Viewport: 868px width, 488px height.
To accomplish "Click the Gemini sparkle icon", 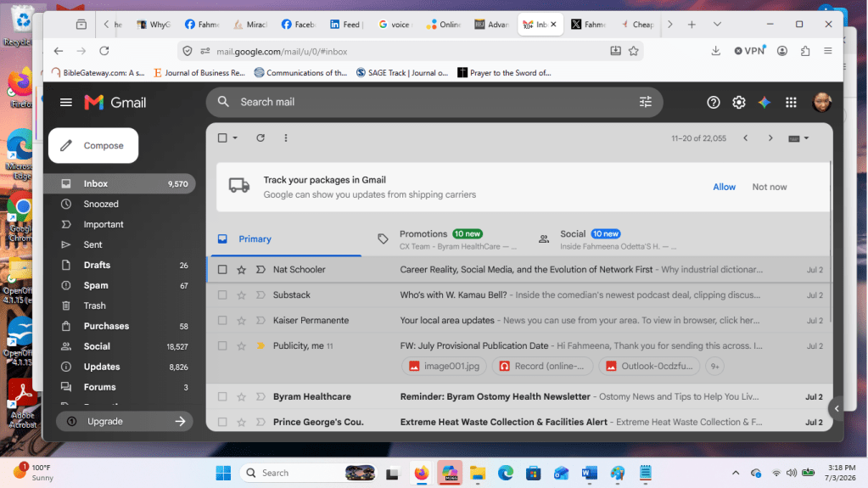I will coord(764,103).
